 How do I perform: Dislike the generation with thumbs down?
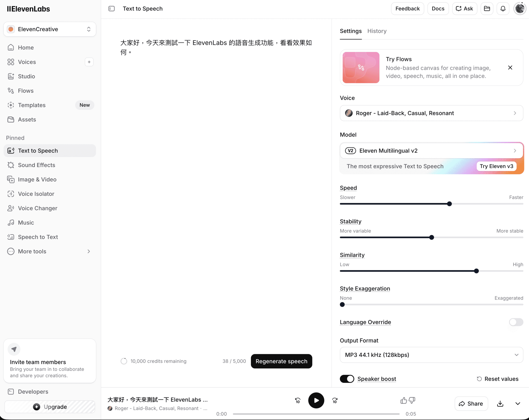tap(412, 400)
